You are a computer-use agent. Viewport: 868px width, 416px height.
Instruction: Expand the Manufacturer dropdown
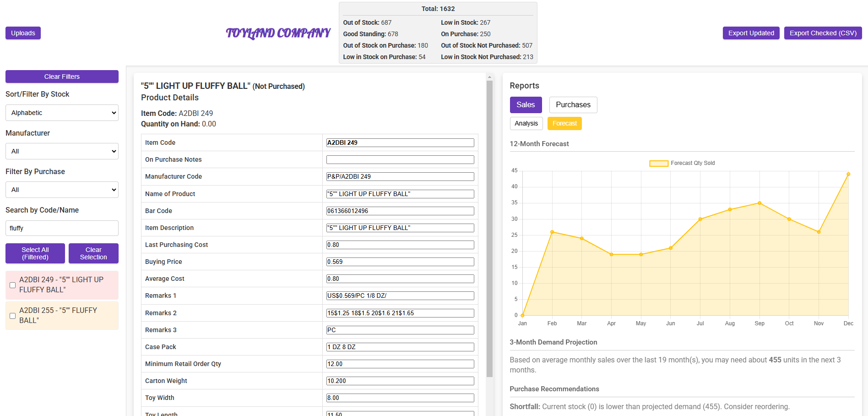pos(62,151)
